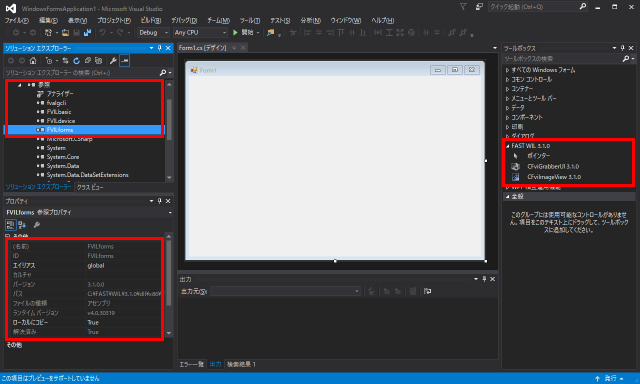
Task: Open the Tools menu
Action: [250, 20]
